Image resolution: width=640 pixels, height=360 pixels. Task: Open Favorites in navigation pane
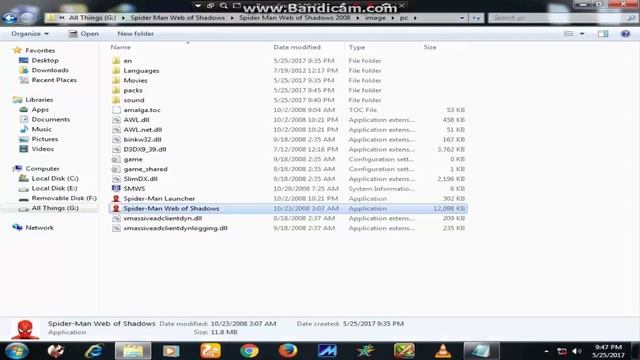(40, 51)
